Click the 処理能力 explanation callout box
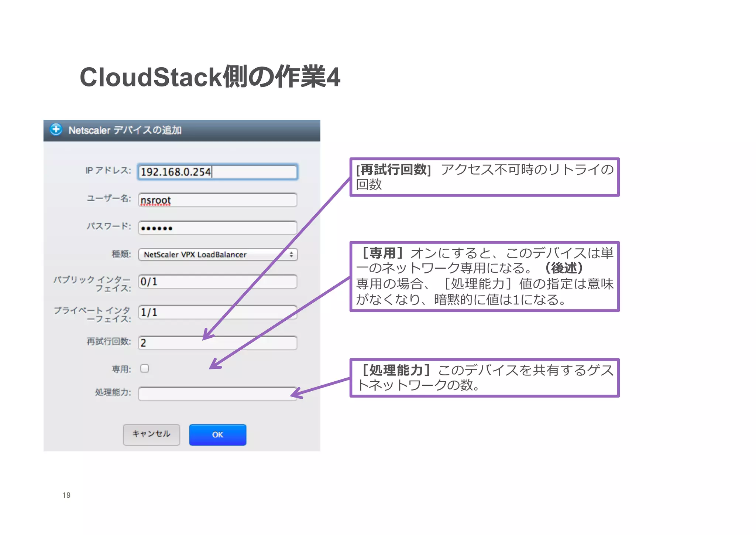 484,378
